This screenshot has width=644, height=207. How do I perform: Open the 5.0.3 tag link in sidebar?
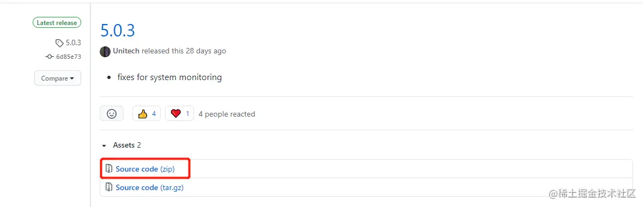pyautogui.click(x=73, y=42)
